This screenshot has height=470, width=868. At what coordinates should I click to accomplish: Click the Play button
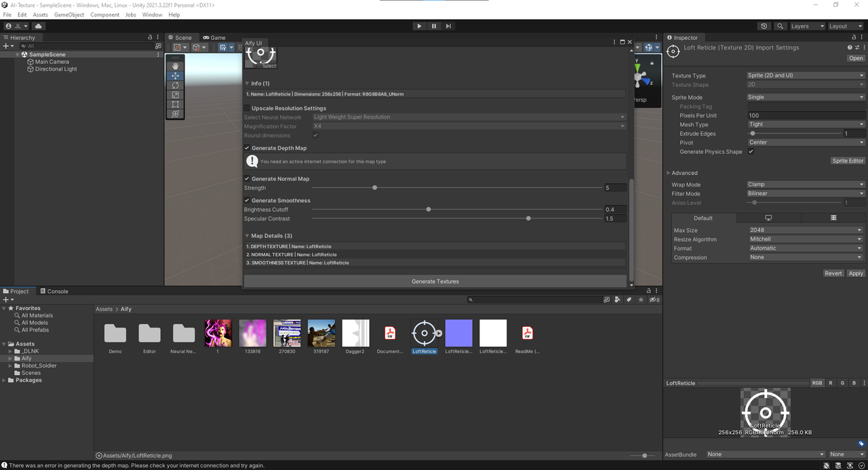419,26
